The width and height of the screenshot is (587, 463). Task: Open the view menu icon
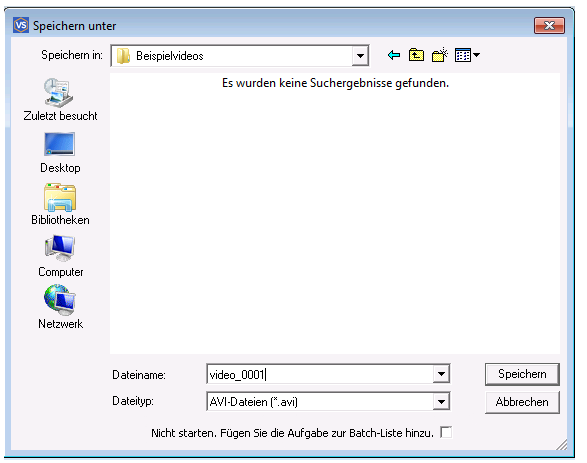(467, 55)
